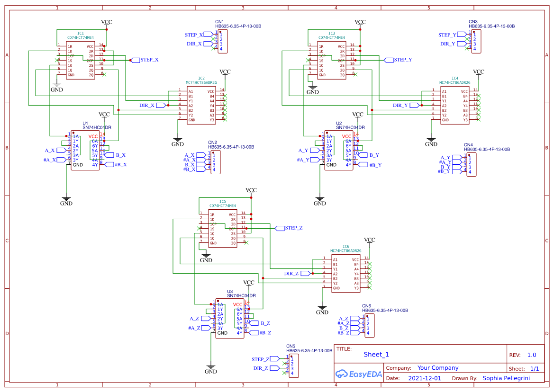
Task: Click the date 2021-12-01
Action: pos(425,378)
